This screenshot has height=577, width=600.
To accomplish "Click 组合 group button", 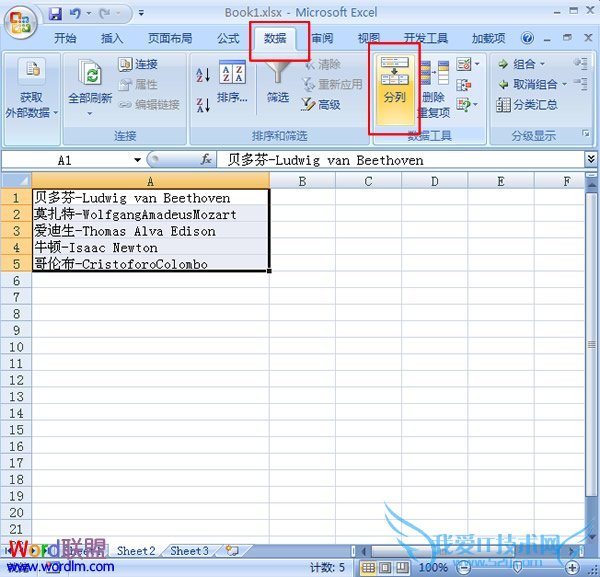I will click(517, 64).
